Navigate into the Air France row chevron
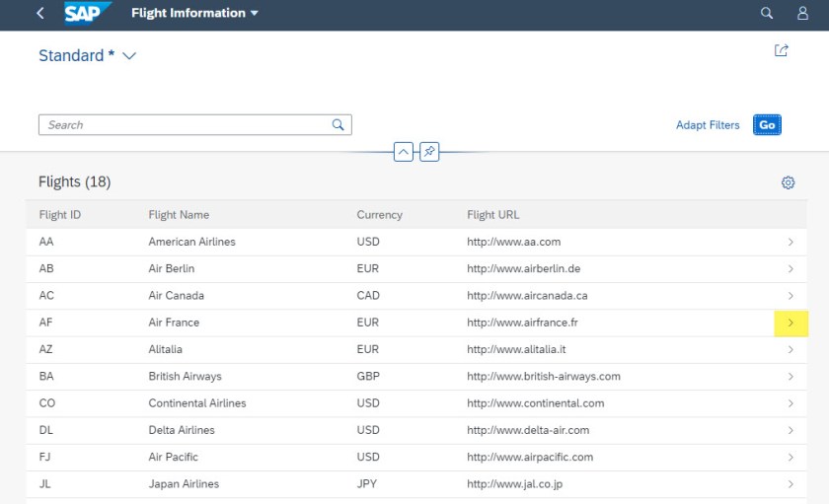The height and width of the screenshot is (504, 829). point(791,323)
